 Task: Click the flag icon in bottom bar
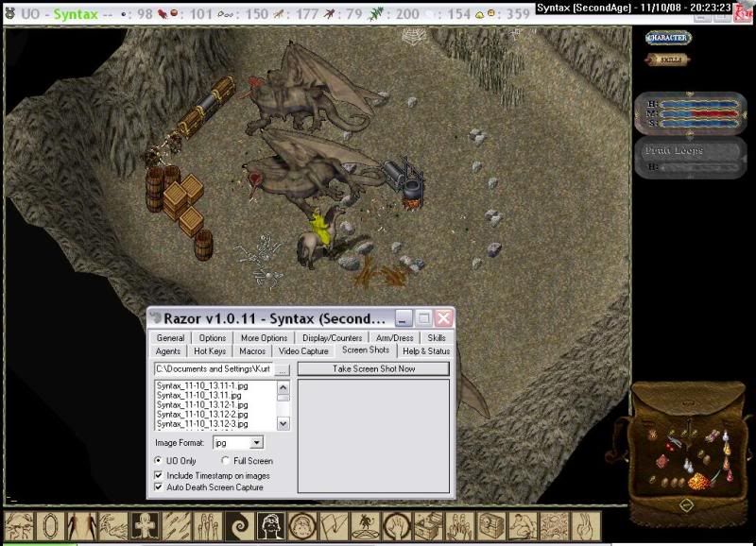point(334,526)
